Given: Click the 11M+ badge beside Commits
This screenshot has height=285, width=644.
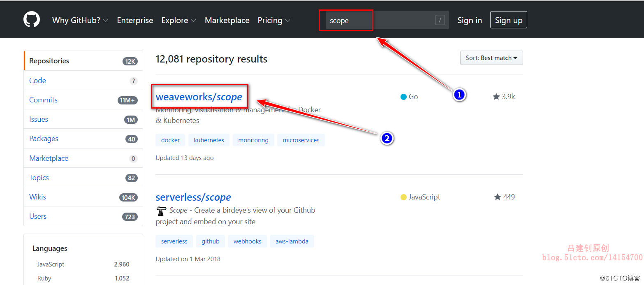Looking at the screenshot, I should point(127,100).
